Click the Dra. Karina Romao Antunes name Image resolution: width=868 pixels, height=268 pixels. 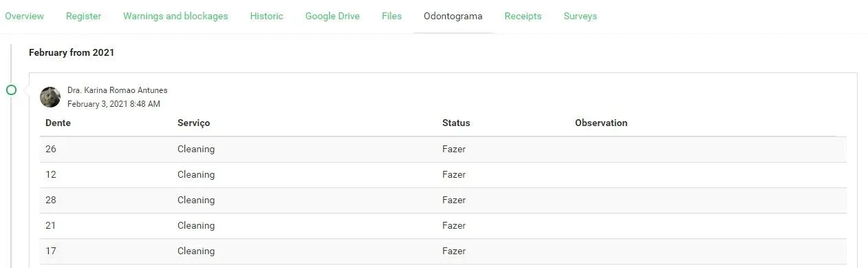(118, 90)
